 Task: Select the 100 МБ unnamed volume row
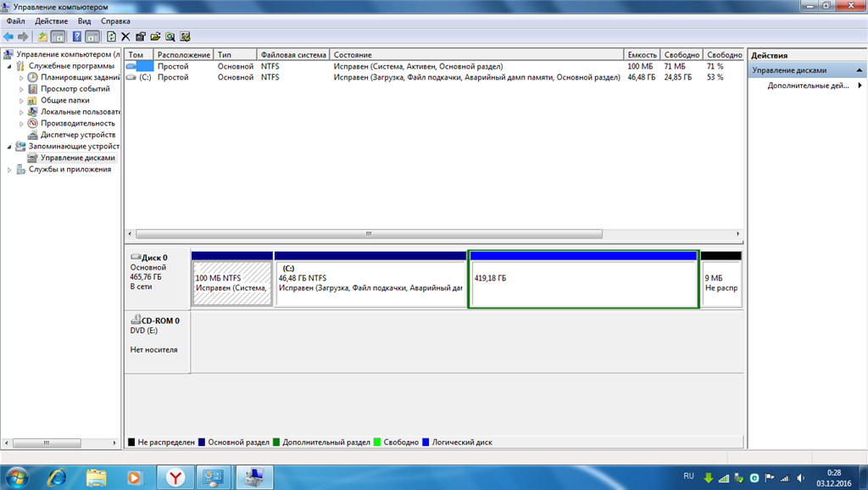point(434,66)
